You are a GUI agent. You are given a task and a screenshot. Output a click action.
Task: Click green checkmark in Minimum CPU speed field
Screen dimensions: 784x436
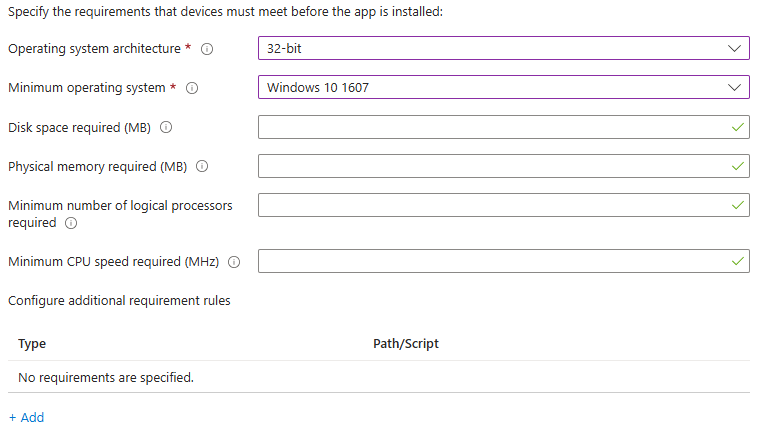tap(738, 261)
